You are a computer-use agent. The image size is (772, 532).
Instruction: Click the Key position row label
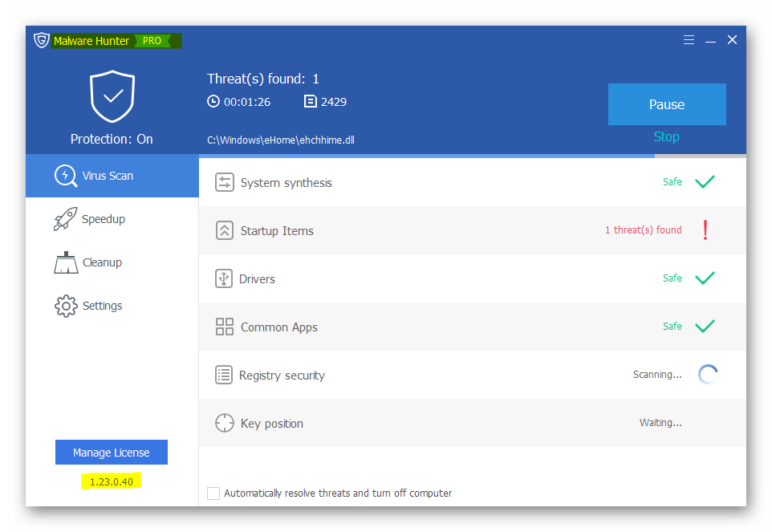pyautogui.click(x=272, y=424)
